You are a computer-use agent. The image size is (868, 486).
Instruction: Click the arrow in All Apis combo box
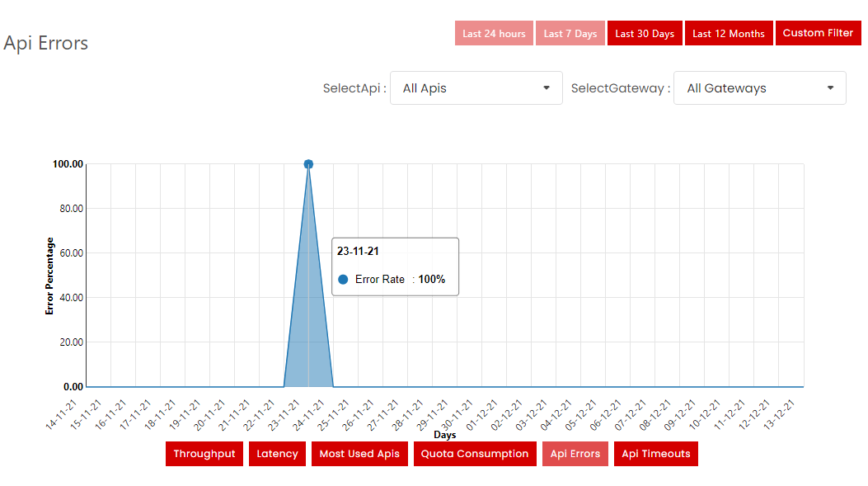pyautogui.click(x=547, y=88)
